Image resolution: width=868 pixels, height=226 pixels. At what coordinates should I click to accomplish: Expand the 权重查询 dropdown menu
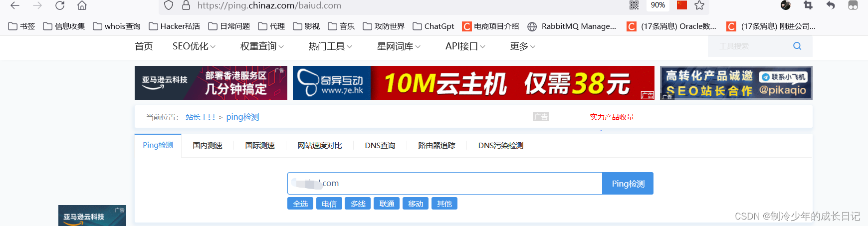pos(262,46)
